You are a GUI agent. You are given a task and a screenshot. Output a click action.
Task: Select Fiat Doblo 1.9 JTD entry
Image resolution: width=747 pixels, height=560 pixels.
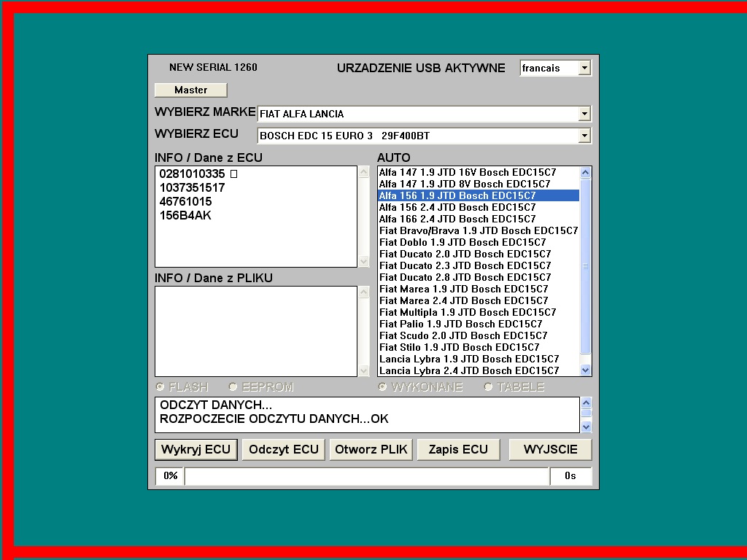479,242
